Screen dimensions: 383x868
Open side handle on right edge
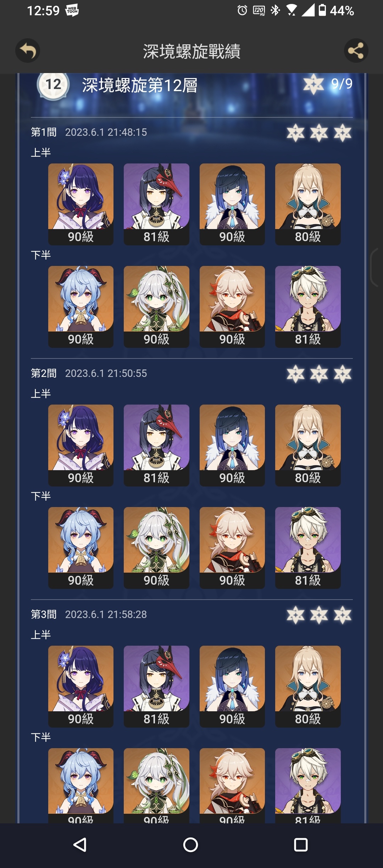(x=376, y=267)
